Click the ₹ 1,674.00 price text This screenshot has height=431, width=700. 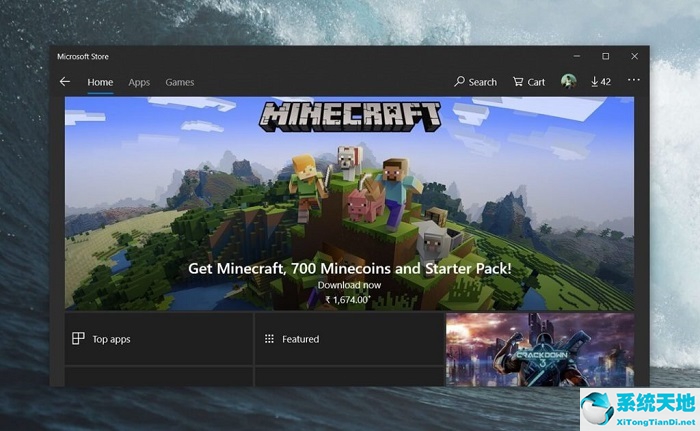click(348, 300)
